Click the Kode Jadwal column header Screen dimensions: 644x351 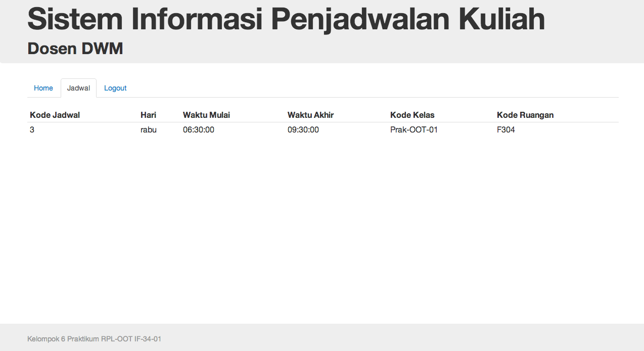coord(54,115)
